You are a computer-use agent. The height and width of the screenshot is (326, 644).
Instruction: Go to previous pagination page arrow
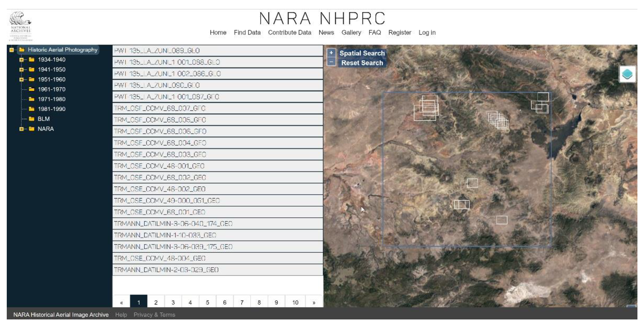122,302
